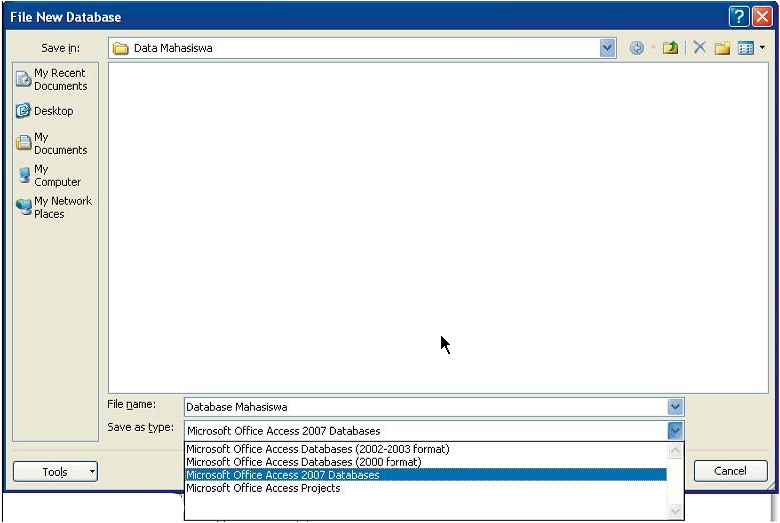Go up one folder level
780x523 pixels.
pyautogui.click(x=671, y=48)
